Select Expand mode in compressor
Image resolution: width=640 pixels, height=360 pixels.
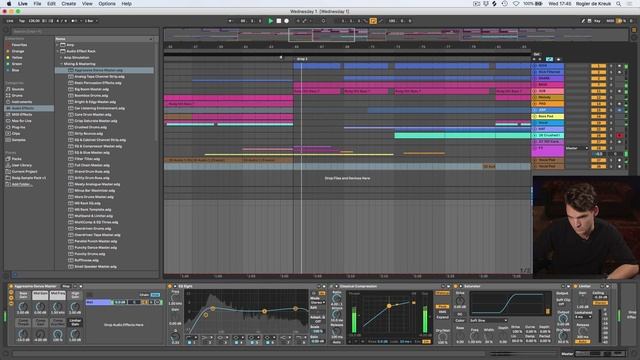[442, 317]
